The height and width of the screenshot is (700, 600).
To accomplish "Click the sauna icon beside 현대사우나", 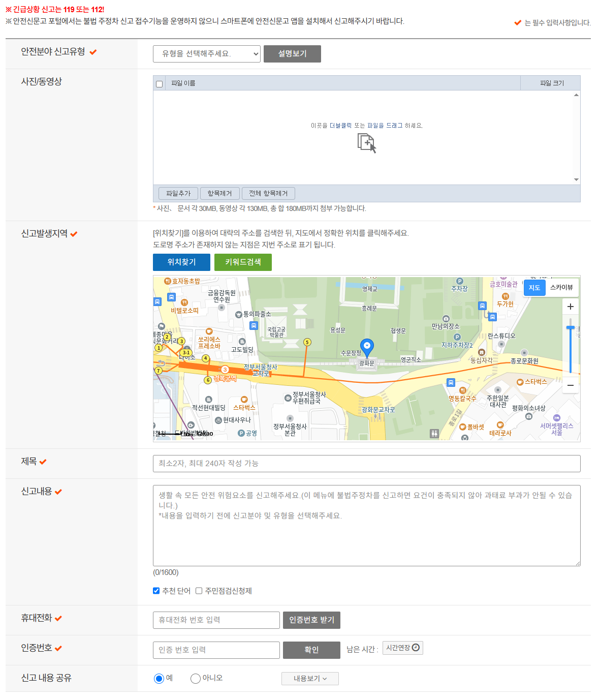I will coord(218,420).
